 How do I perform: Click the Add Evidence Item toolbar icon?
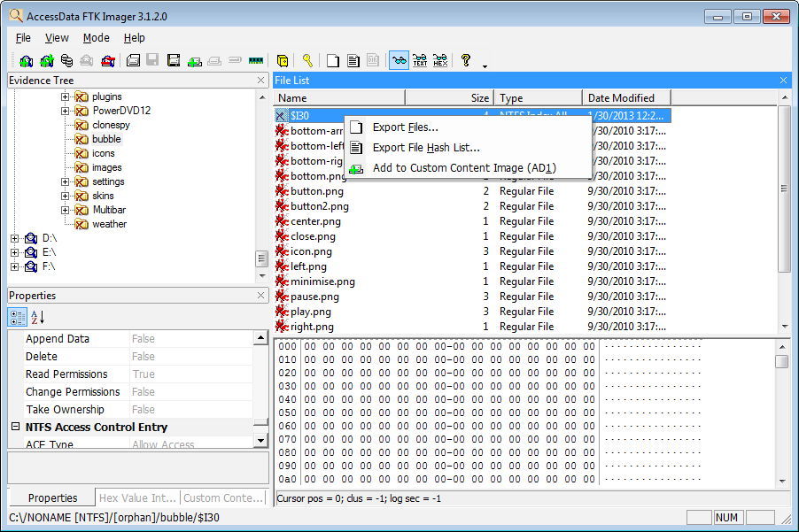coord(26,61)
